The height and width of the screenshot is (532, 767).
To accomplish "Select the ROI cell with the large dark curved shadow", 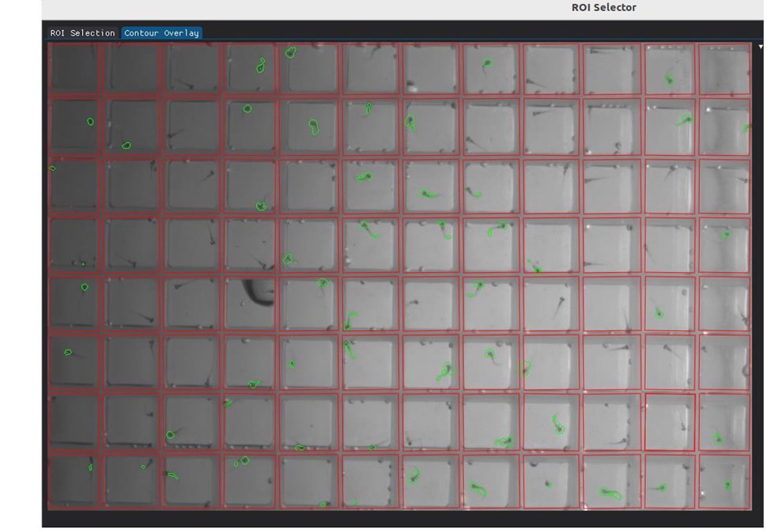I will (249, 304).
